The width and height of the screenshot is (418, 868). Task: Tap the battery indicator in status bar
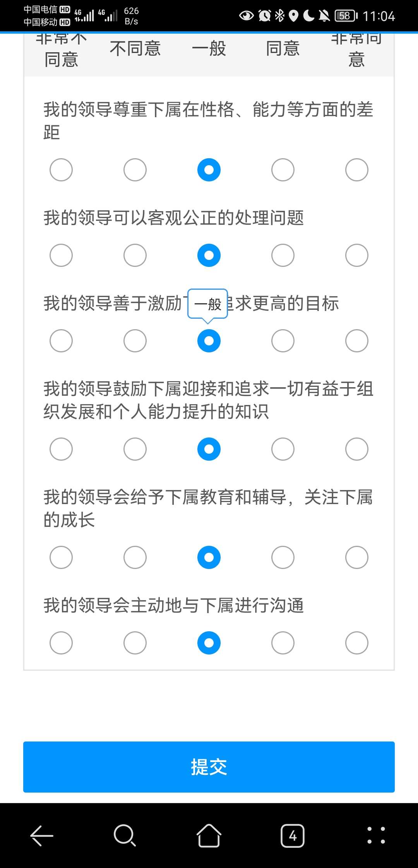346,16
